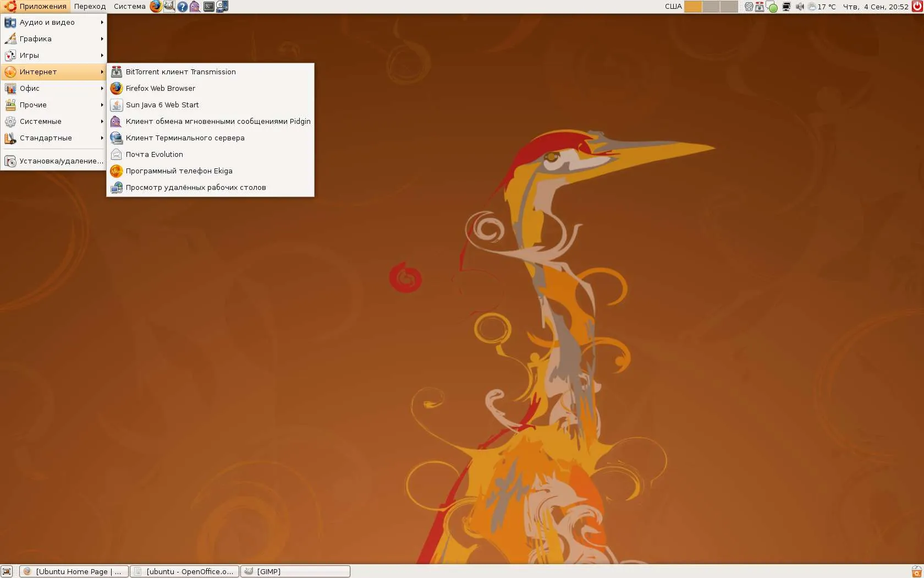This screenshot has width=924, height=578.
Task: Switch to the [GIMP] taskbar window
Action: [x=295, y=571]
